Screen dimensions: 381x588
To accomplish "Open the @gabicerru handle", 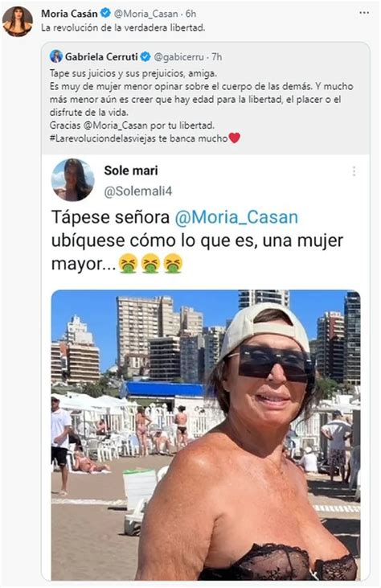I will click(x=179, y=57).
